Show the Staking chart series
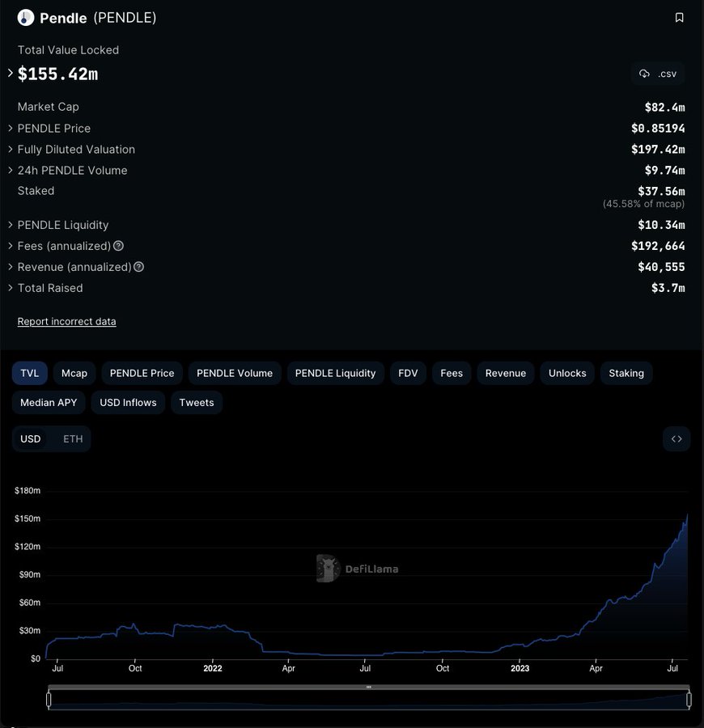The height and width of the screenshot is (728, 704). click(626, 373)
